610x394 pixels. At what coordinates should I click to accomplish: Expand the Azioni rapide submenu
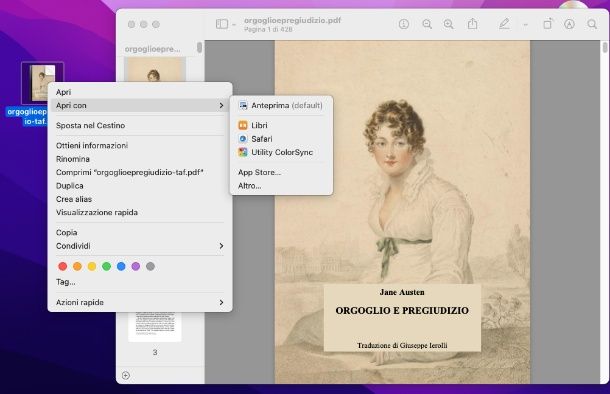[x=140, y=302]
